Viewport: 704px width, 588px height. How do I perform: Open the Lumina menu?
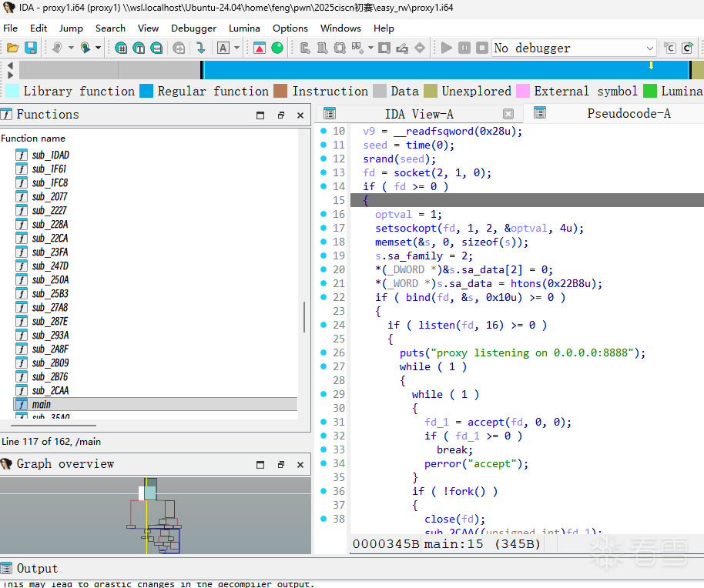244,28
